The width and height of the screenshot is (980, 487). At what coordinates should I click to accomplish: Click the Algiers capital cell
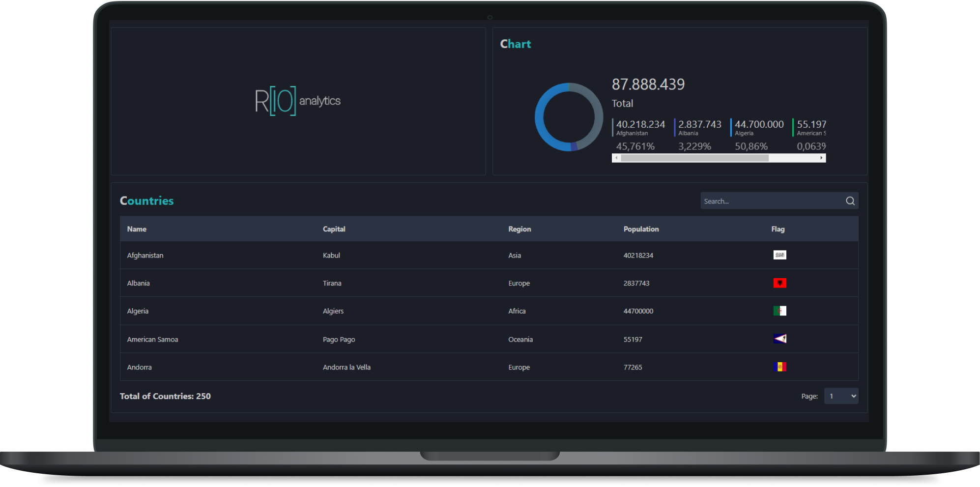(333, 312)
